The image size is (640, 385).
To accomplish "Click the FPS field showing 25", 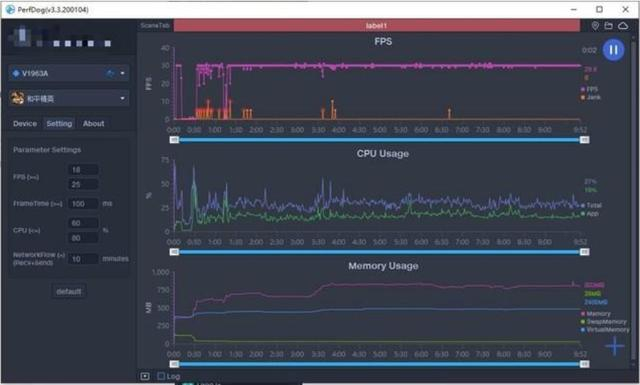I will [83, 185].
